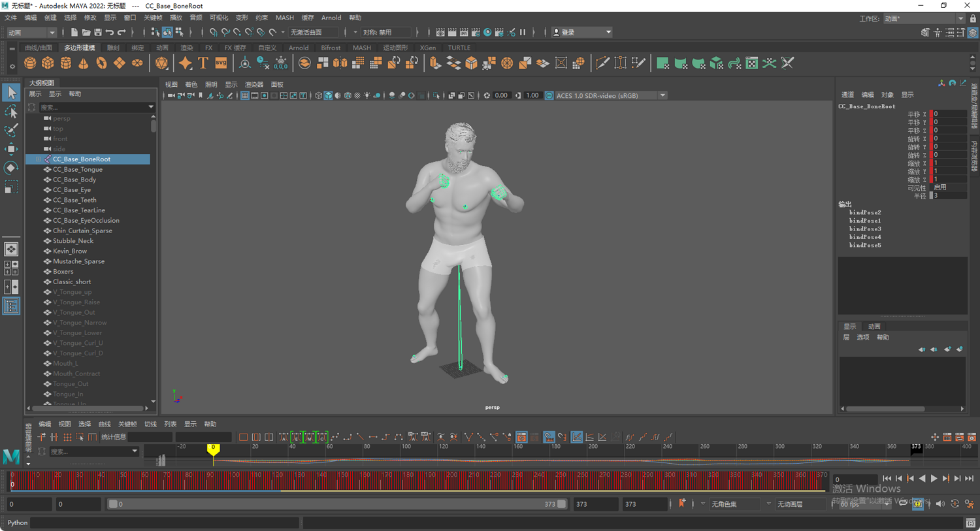Open the Arnold menu in the menu bar
980x531 pixels.
[x=331, y=18]
